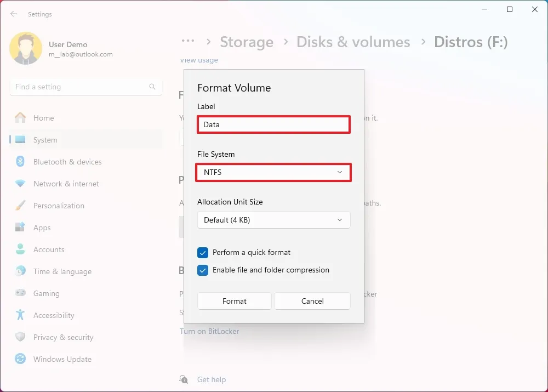Navigate to Storage in the breadcrumb
The width and height of the screenshot is (548, 392).
pos(247,42)
